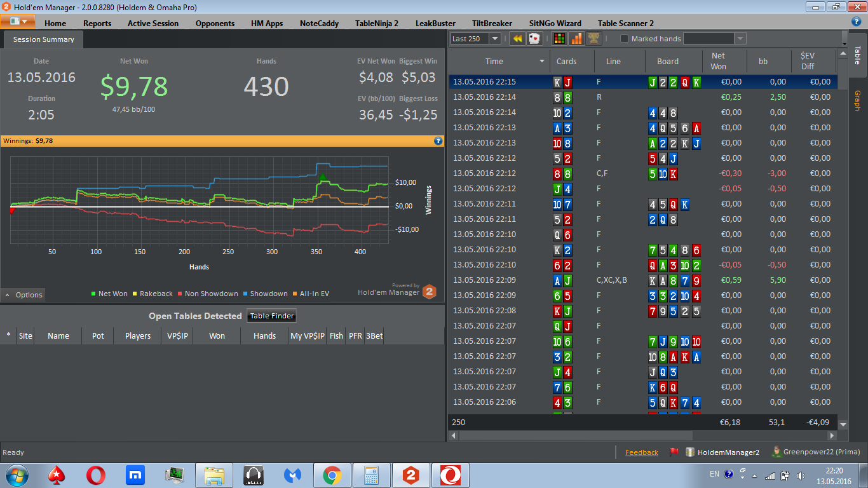The height and width of the screenshot is (488, 868).
Task: Click the VP$IP column header in Open Tables
Action: (177, 336)
